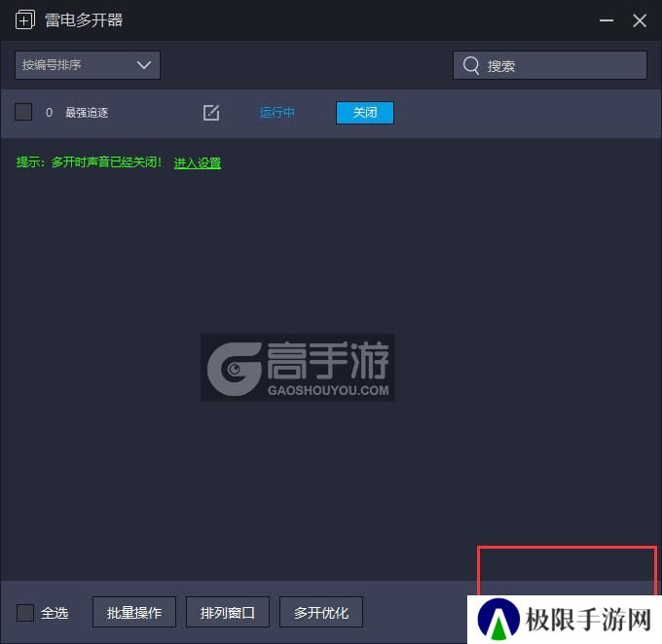Click the edit icon for 最强迫逐

[x=211, y=113]
